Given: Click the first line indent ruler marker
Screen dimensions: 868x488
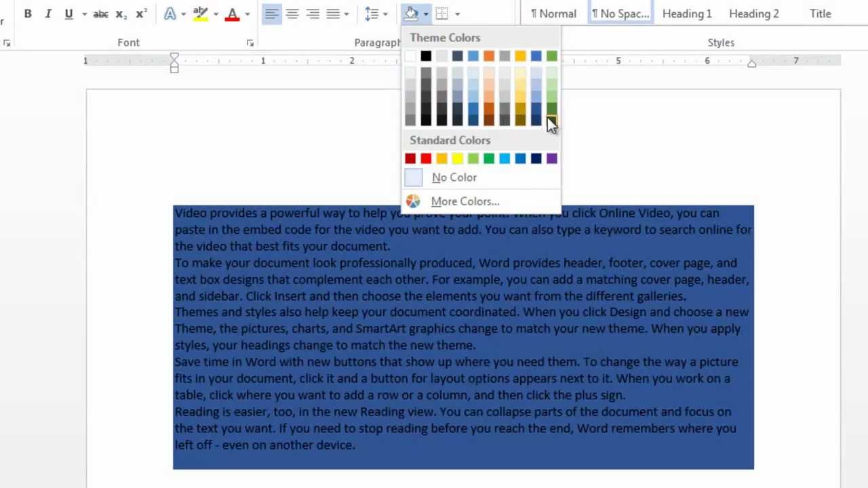Looking at the screenshot, I should (174, 56).
